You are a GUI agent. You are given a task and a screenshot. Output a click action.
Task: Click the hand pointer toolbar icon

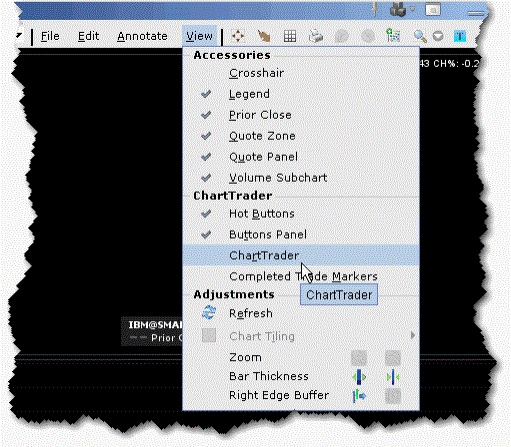pyautogui.click(x=264, y=36)
